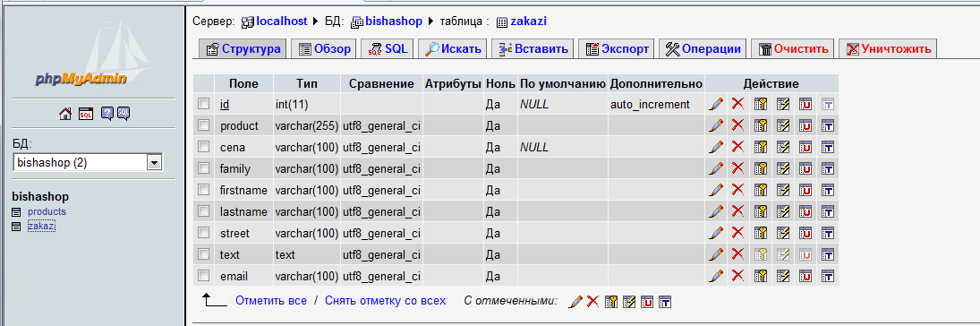Set primary key icon for the cena field
The width and height of the screenshot is (980, 326).
click(x=760, y=147)
